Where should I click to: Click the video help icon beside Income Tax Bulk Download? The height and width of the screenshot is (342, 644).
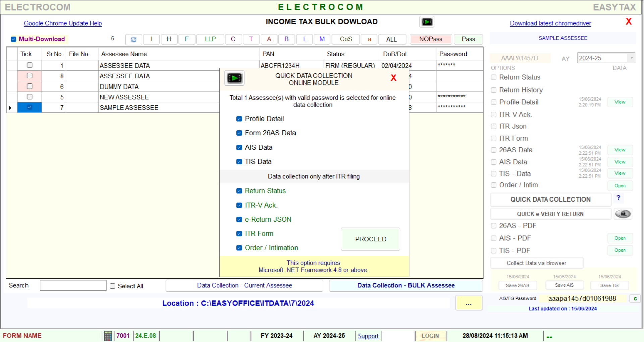tap(427, 22)
